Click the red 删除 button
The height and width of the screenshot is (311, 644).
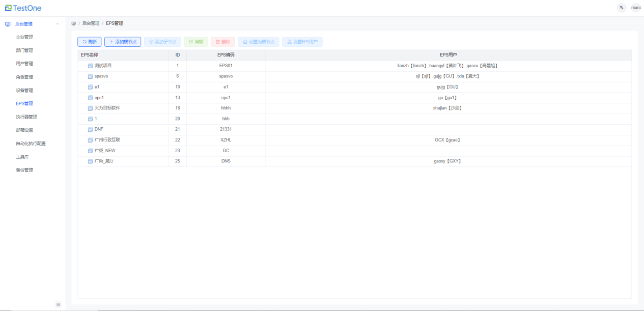[x=222, y=42]
